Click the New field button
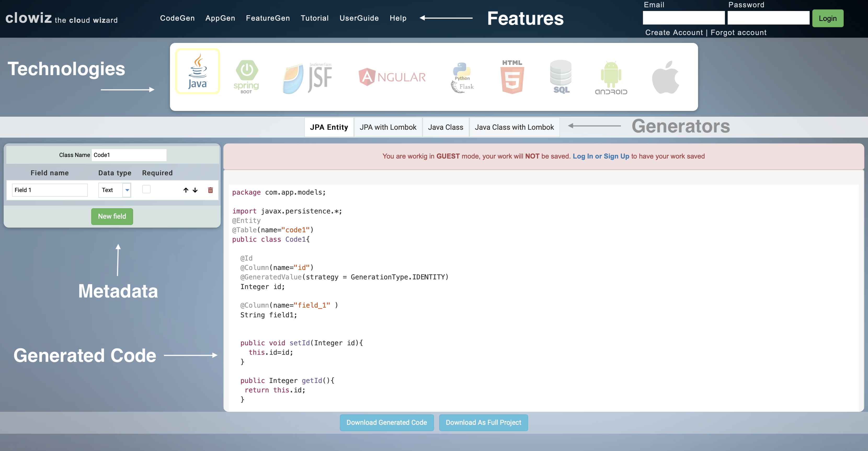Viewport: 868px width, 451px height. click(112, 216)
